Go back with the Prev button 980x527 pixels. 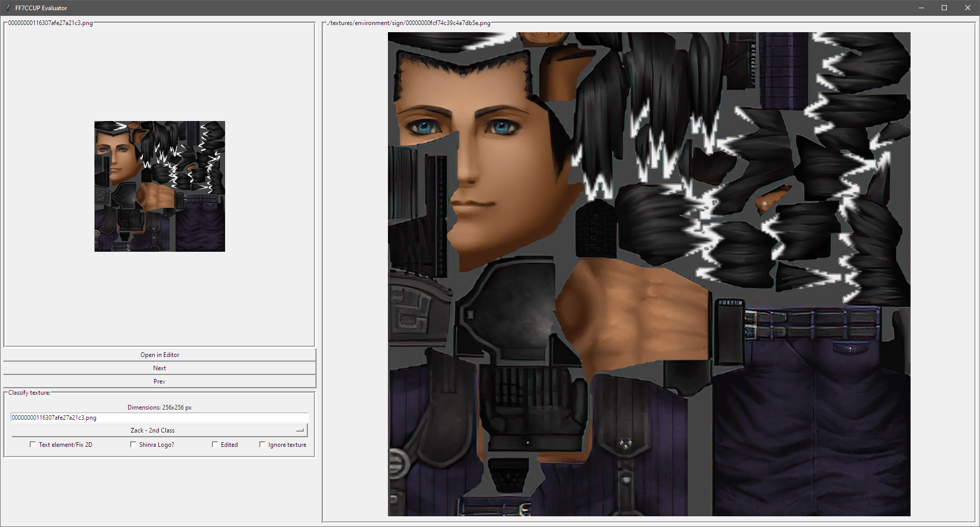coord(160,381)
